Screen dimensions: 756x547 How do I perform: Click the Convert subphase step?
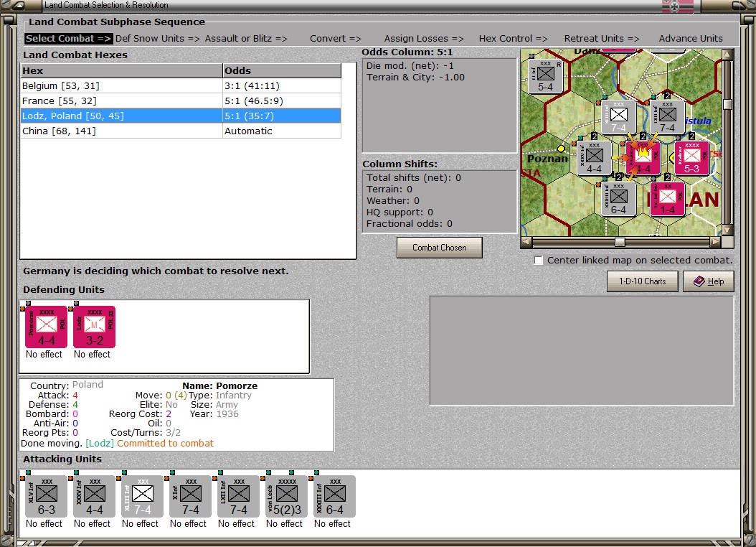click(x=336, y=39)
